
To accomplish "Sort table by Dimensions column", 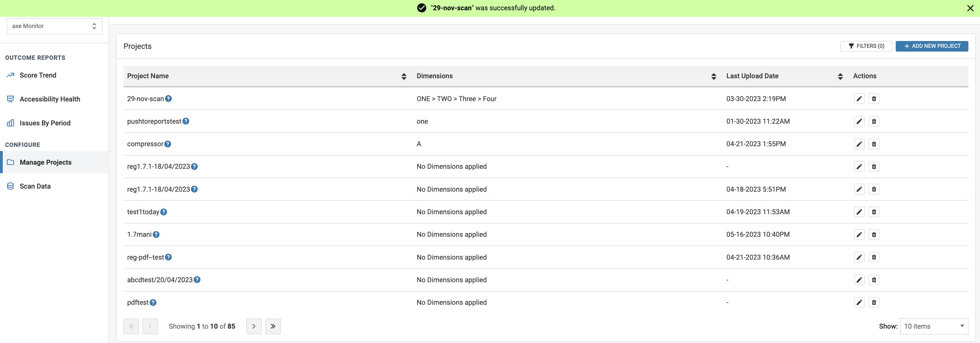I will (x=713, y=77).
